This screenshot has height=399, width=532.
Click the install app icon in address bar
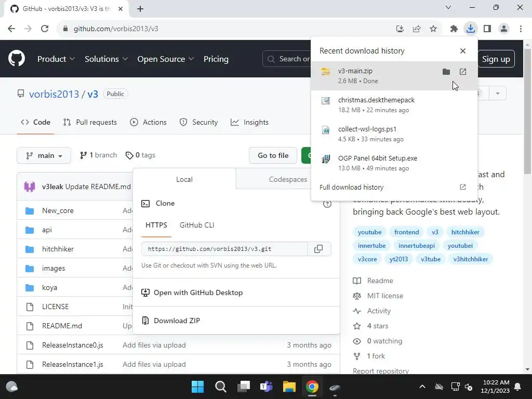click(400, 29)
